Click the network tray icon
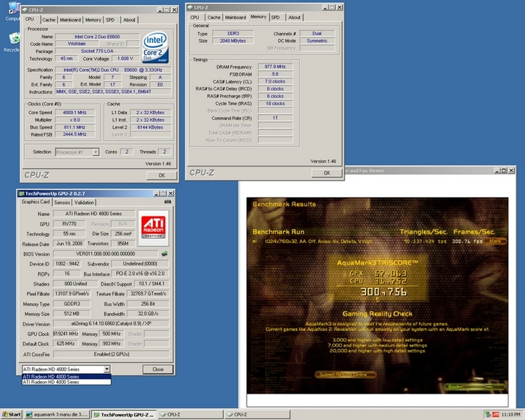This screenshot has height=420, width=525. pyautogui.click(x=488, y=415)
